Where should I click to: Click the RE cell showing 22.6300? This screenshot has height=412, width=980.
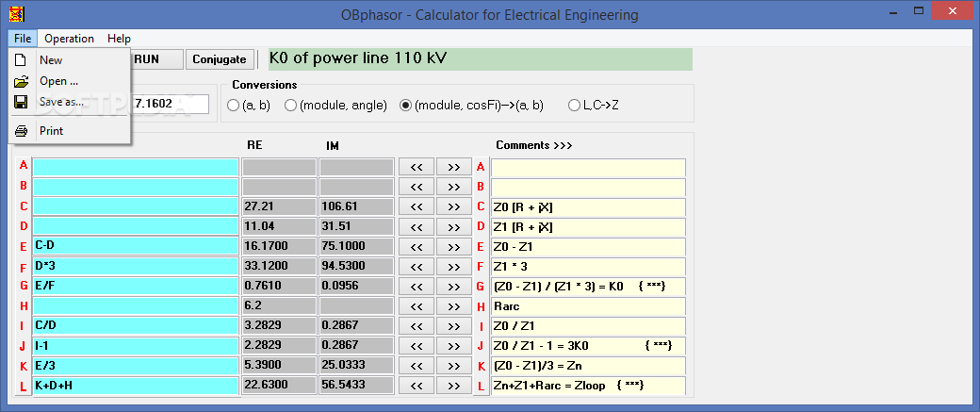(279, 386)
